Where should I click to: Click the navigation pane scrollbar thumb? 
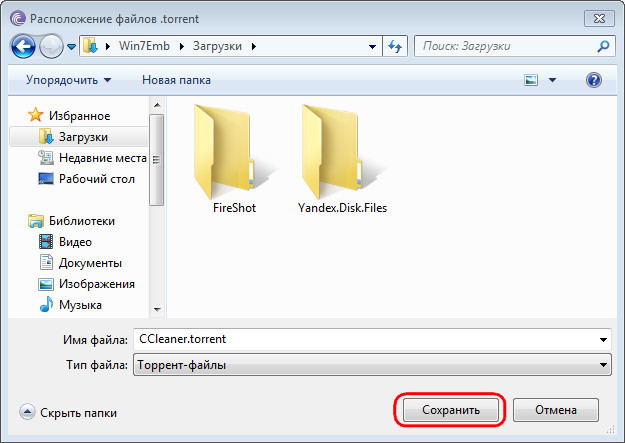point(157,160)
